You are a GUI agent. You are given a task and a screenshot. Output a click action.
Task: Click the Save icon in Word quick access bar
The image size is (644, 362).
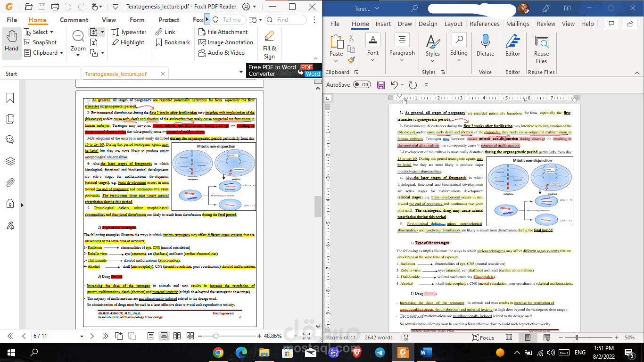pyautogui.click(x=381, y=85)
